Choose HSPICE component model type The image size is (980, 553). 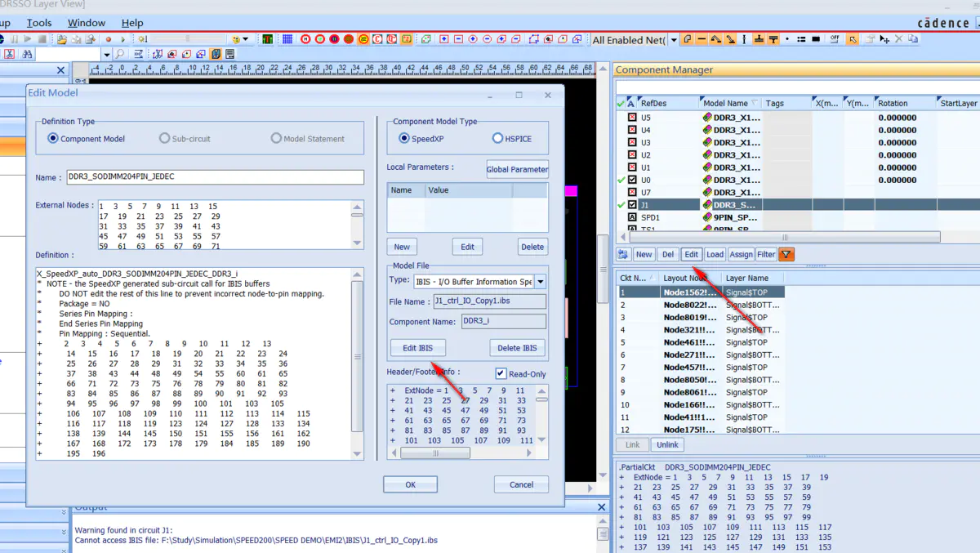[498, 139]
